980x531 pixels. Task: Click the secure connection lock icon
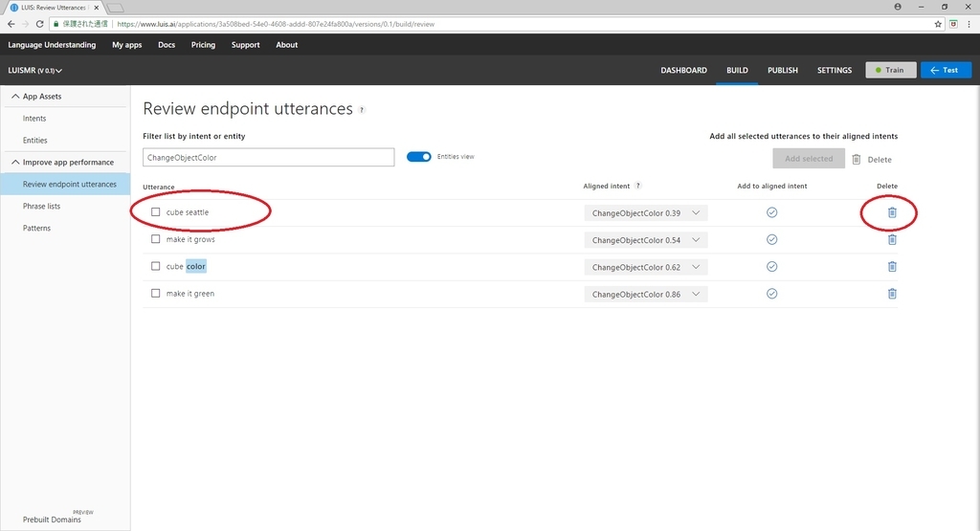tap(56, 24)
